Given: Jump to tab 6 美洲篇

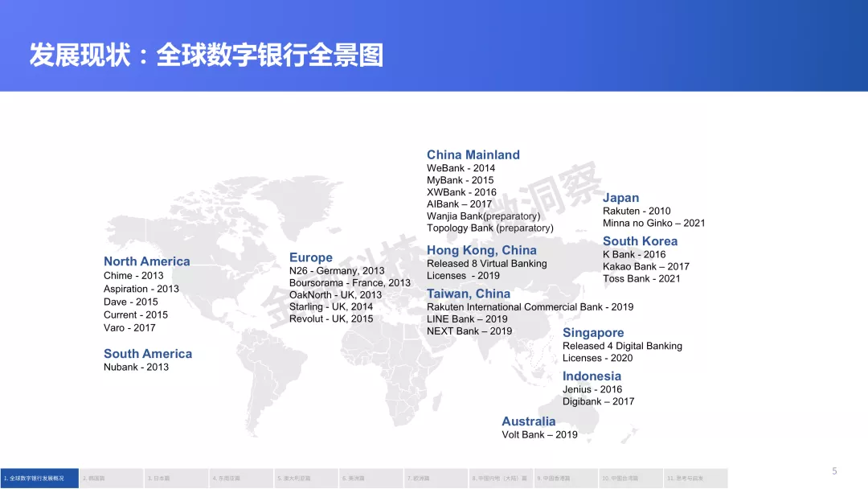Looking at the screenshot, I should pos(371,478).
